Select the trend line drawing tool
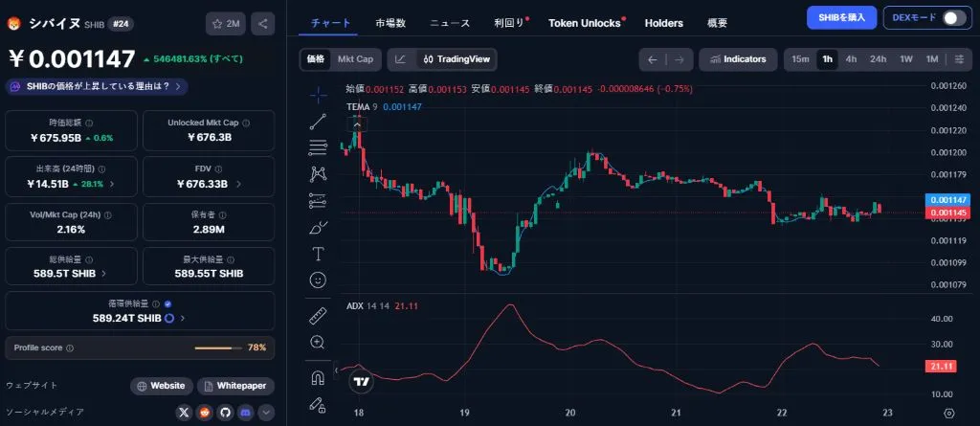The height and width of the screenshot is (426, 980). pyautogui.click(x=318, y=122)
